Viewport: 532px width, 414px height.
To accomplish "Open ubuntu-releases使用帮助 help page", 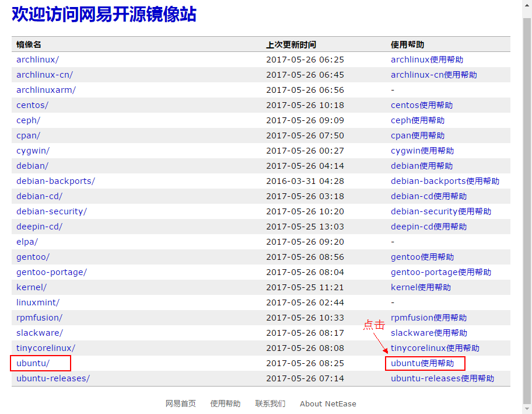I will click(x=442, y=378).
